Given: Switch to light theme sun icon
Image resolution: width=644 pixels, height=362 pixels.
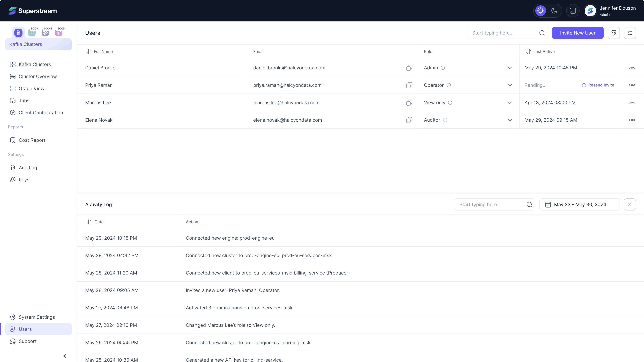Looking at the screenshot, I should (x=541, y=11).
